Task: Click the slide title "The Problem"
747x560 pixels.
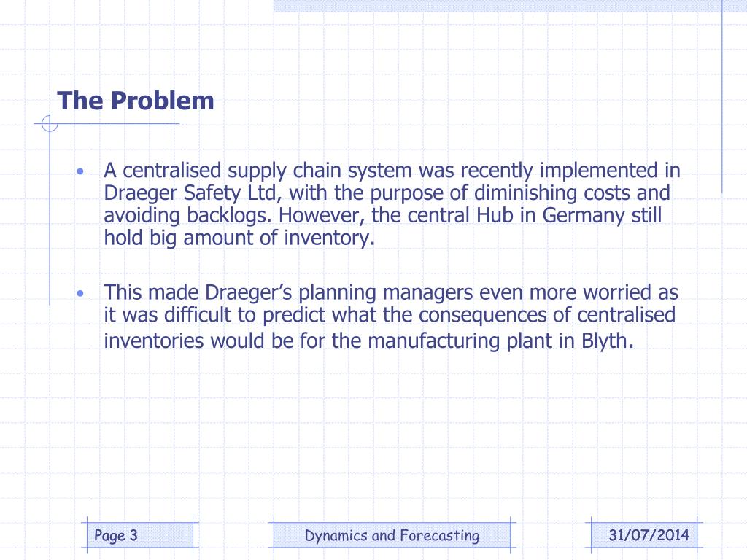Action: (x=136, y=101)
